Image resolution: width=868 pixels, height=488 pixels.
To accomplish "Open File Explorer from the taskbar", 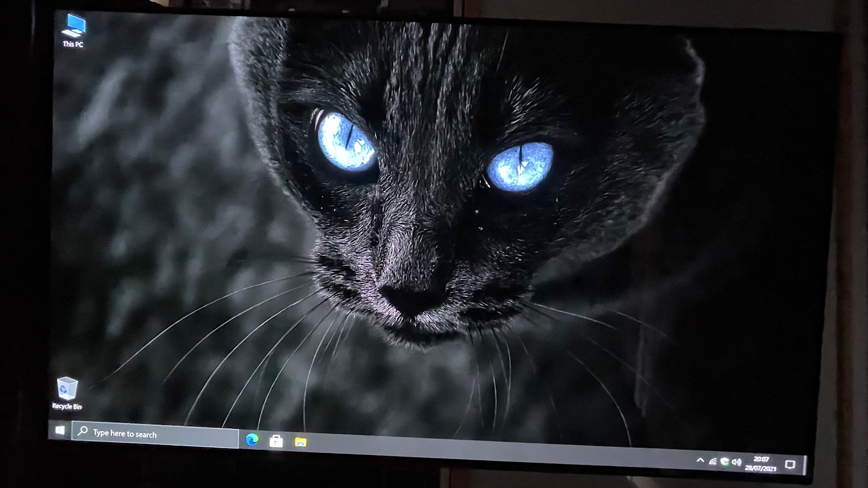I will pos(301,442).
